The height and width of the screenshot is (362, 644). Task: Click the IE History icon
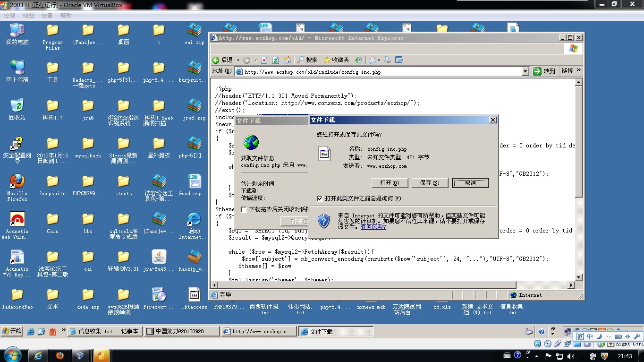(x=358, y=60)
